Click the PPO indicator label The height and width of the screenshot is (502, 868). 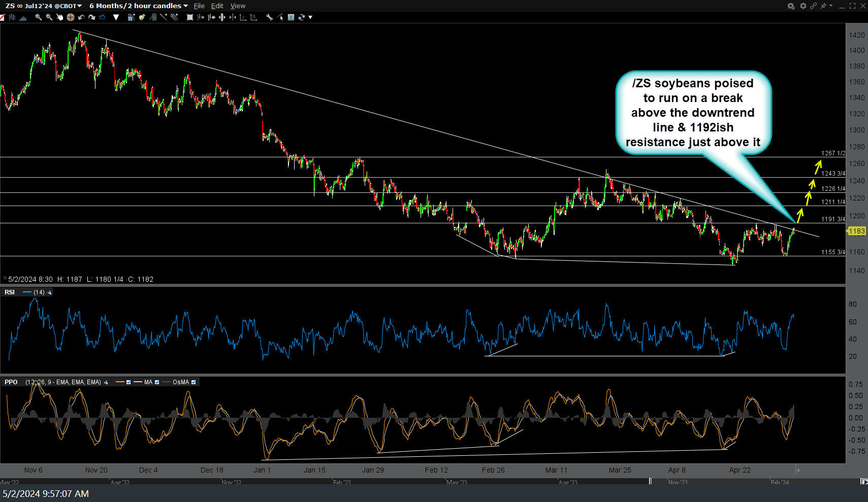point(11,382)
